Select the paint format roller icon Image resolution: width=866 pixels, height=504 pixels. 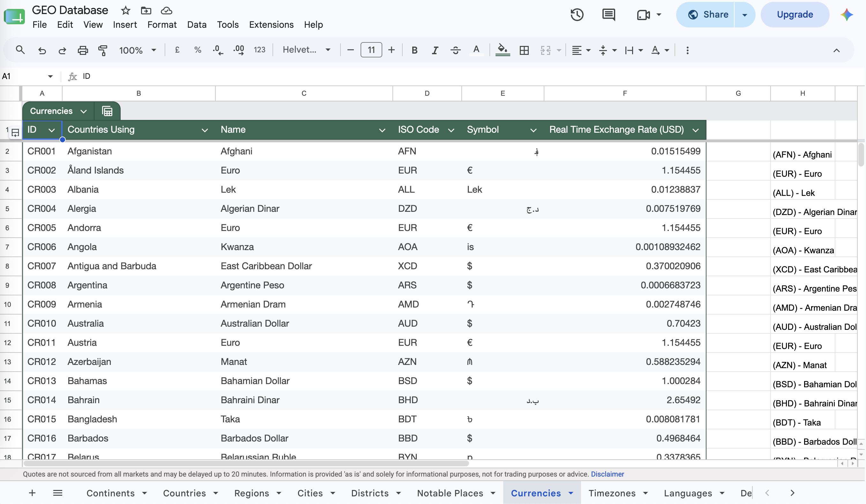pos(103,50)
